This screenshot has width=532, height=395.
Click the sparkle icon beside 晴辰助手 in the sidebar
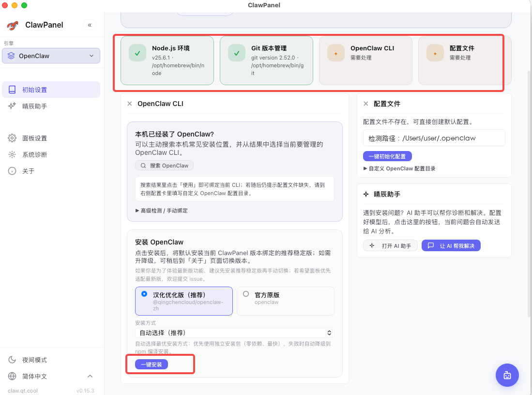pyautogui.click(x=12, y=106)
